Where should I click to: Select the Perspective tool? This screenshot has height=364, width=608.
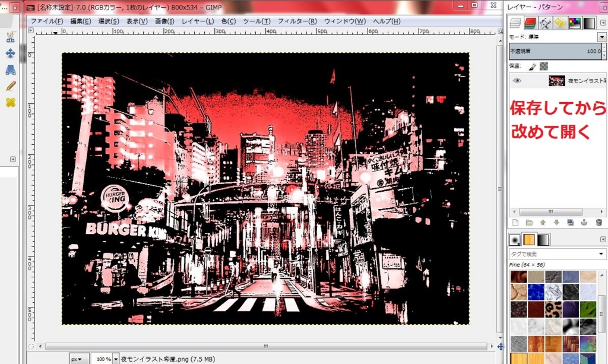tap(11, 70)
